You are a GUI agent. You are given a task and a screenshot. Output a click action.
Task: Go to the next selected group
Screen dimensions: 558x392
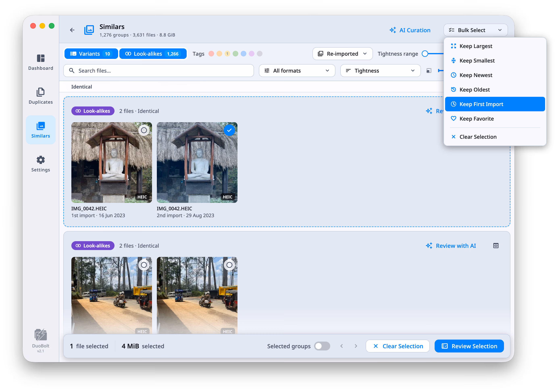point(356,346)
